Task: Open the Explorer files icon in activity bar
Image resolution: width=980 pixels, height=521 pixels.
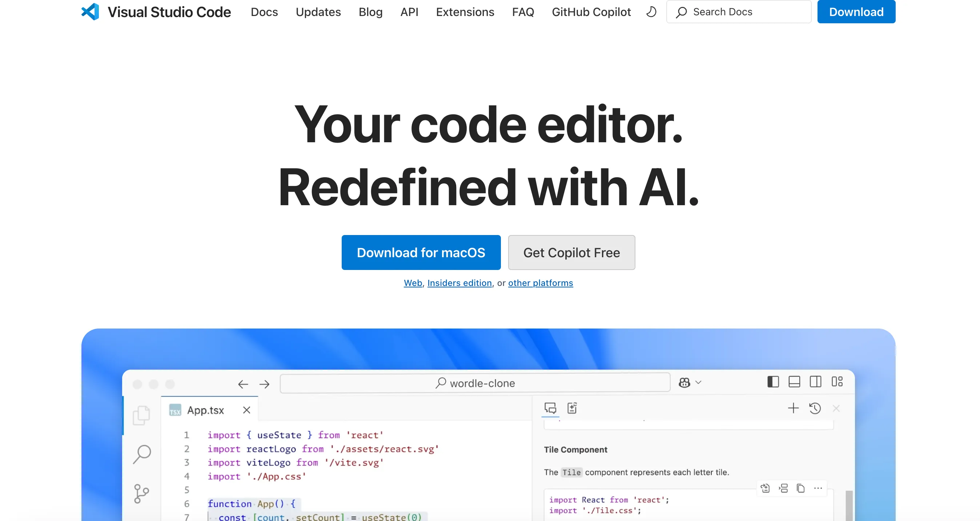Action: pos(141,415)
